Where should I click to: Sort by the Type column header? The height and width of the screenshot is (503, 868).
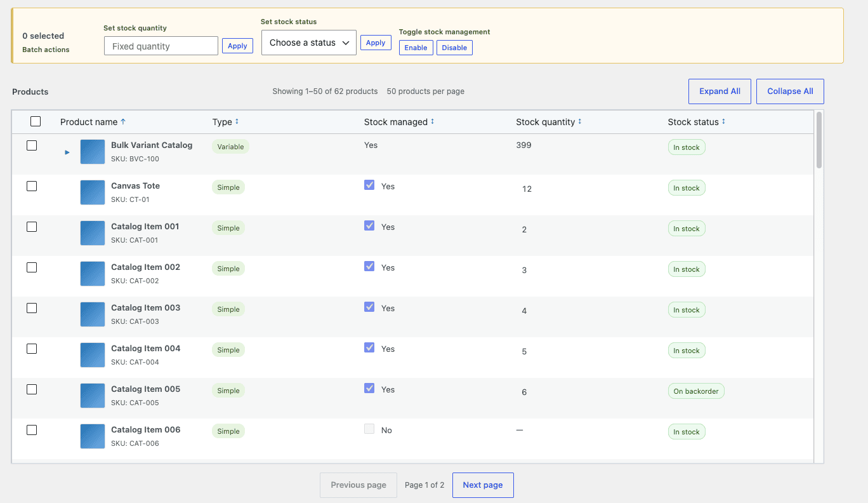coord(225,122)
